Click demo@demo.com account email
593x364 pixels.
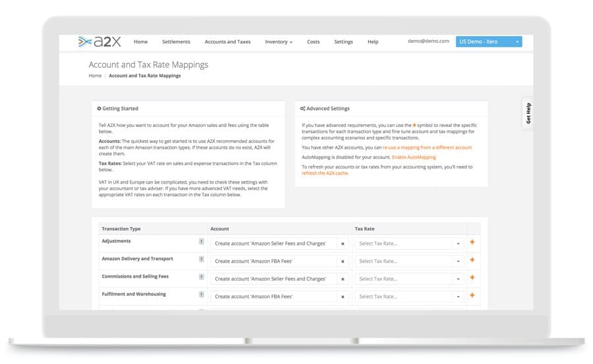[428, 41]
